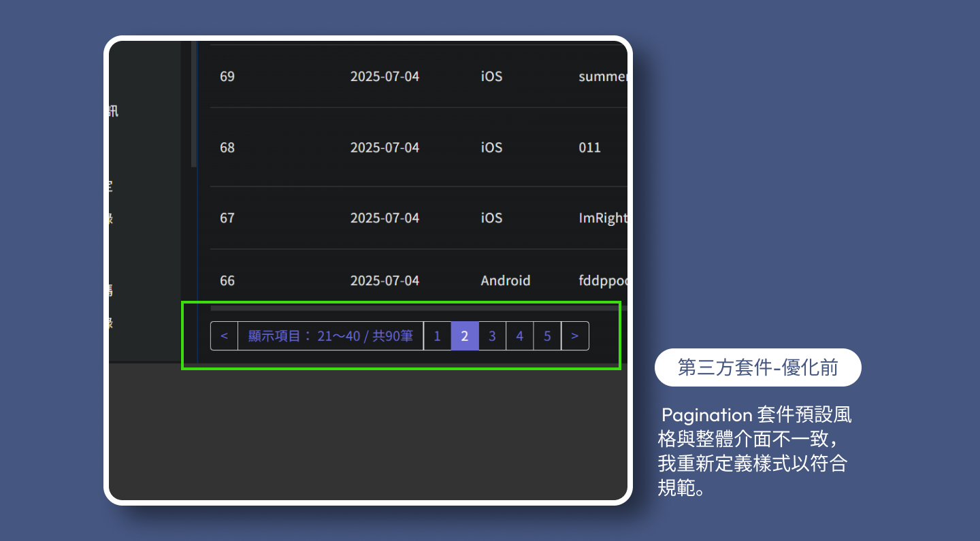Click the 2025-07-04 date in row 69

[x=385, y=76]
